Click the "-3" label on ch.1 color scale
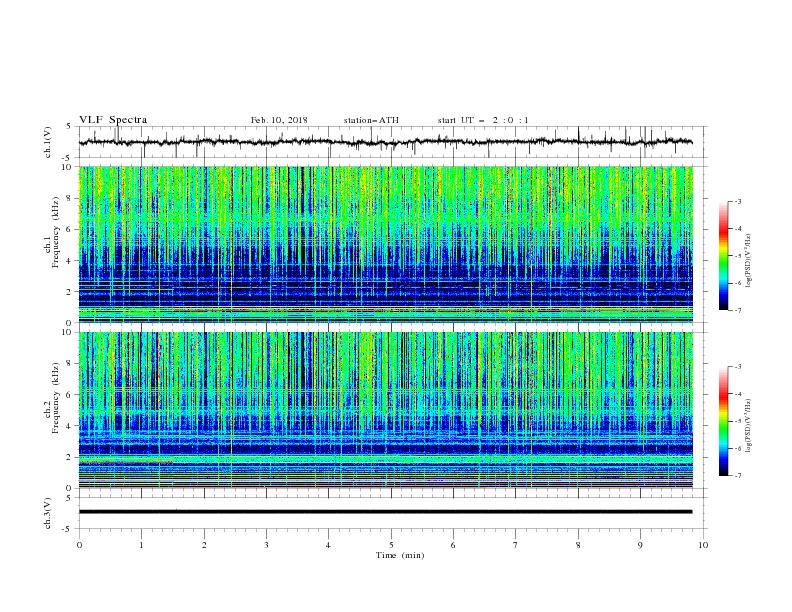The height and width of the screenshot is (612, 792). tap(738, 201)
